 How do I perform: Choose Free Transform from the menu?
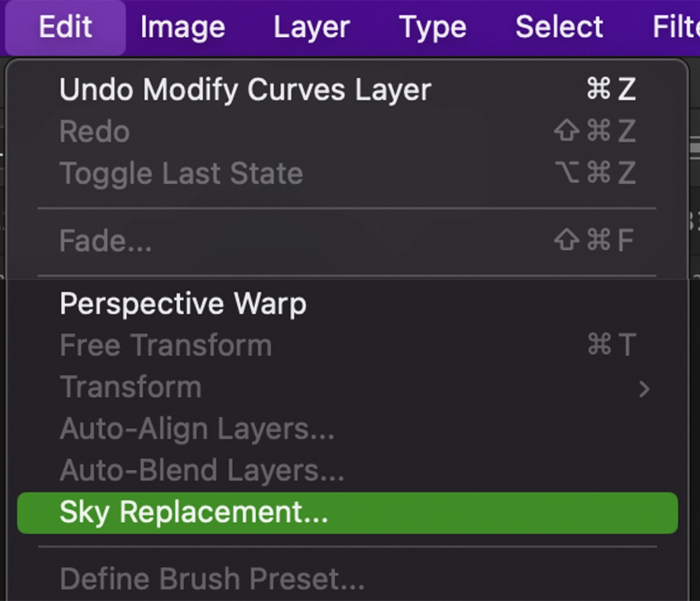[166, 345]
